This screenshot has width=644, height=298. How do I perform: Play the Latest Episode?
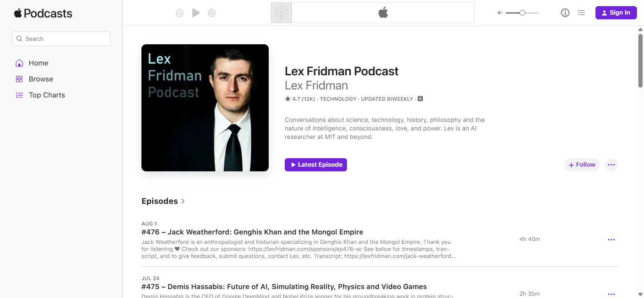316,165
